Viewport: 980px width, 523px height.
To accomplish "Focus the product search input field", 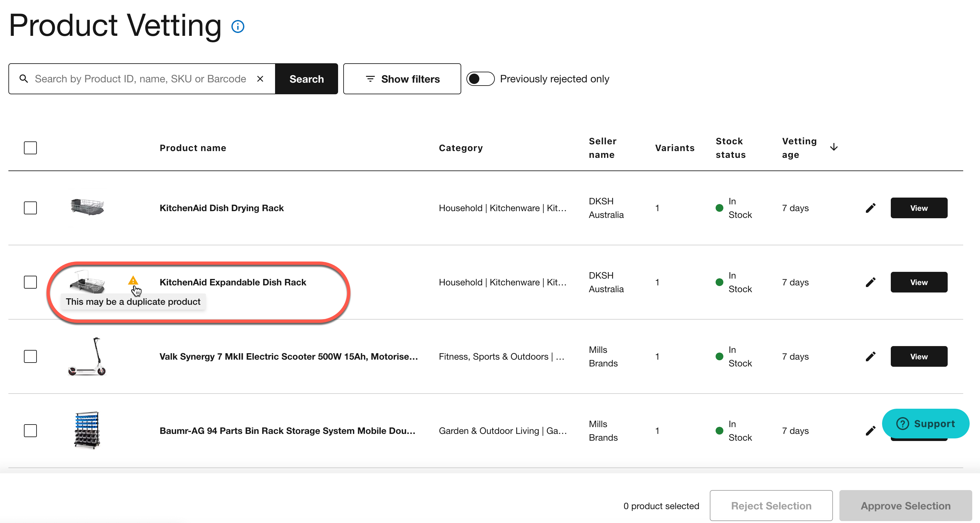I will coord(141,79).
